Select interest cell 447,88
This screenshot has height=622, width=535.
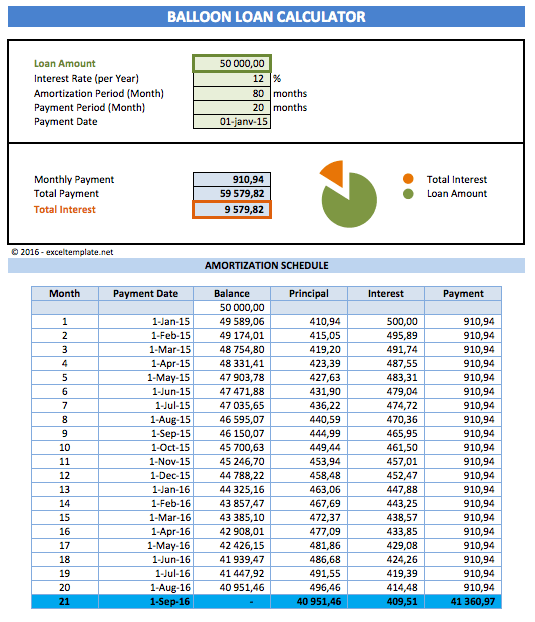[386, 490]
